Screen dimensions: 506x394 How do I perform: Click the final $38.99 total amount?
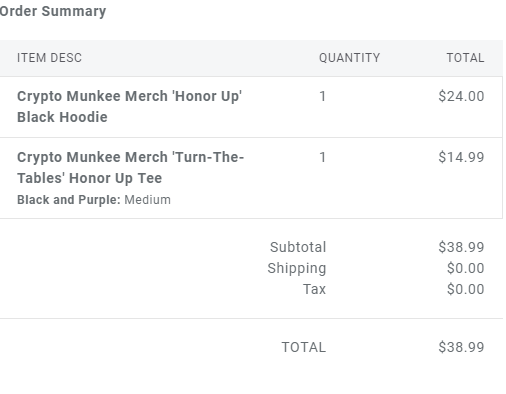[x=461, y=347]
